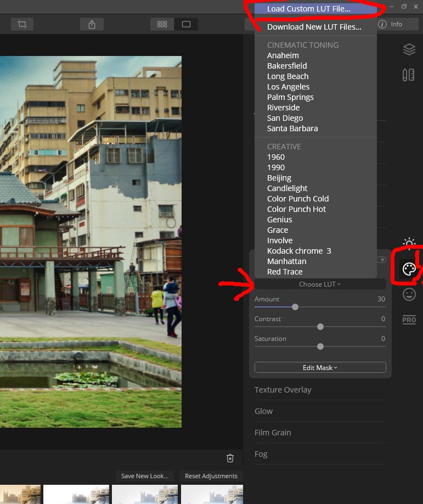Click the Reset Adjustments button

pos(211,476)
